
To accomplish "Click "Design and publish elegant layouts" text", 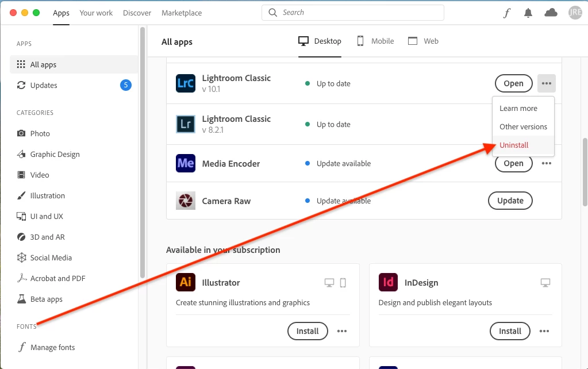I will coord(435,303).
